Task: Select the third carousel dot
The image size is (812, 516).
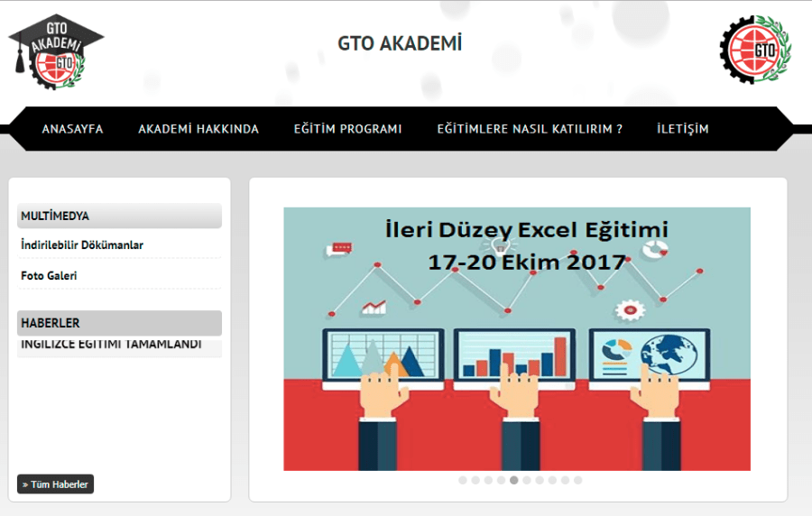Action: 488,480
